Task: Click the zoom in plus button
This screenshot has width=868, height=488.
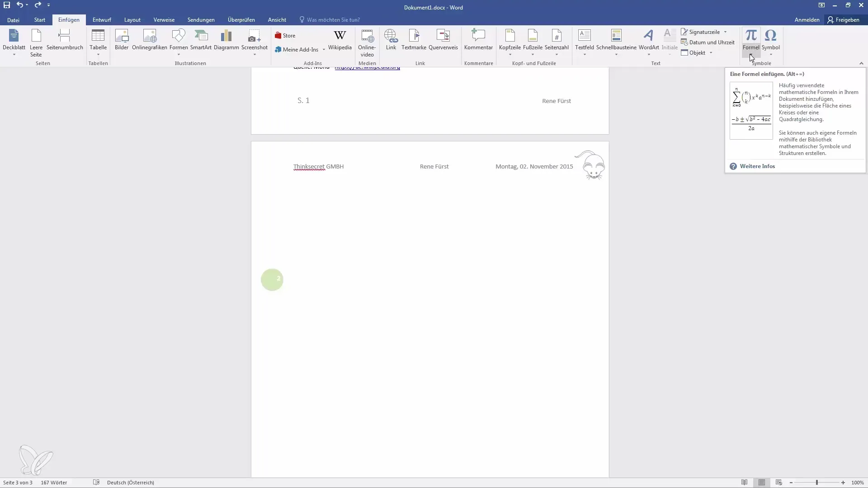Action: tap(843, 483)
